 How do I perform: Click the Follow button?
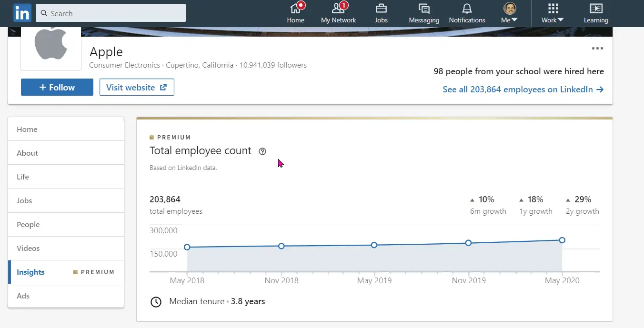point(57,88)
